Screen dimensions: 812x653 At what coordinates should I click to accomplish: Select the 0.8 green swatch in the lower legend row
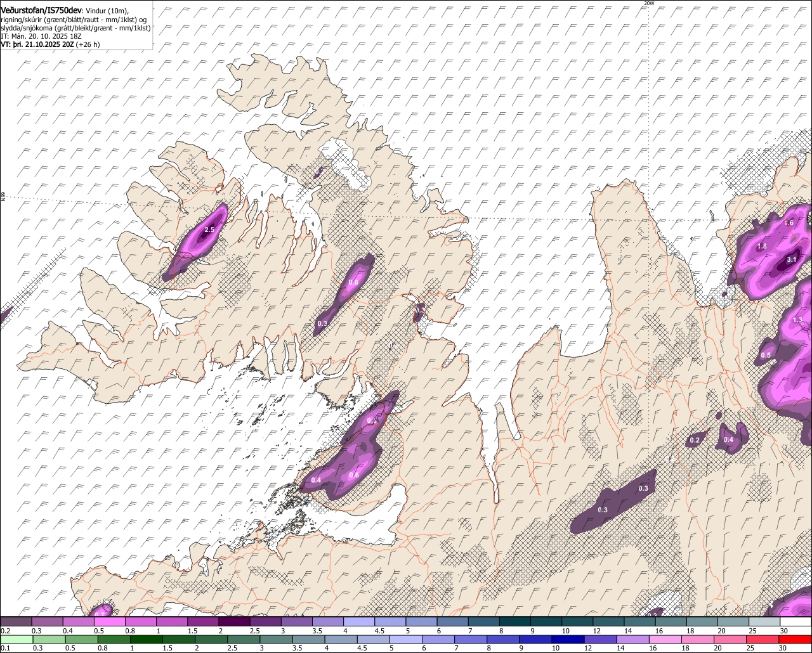tap(114, 640)
